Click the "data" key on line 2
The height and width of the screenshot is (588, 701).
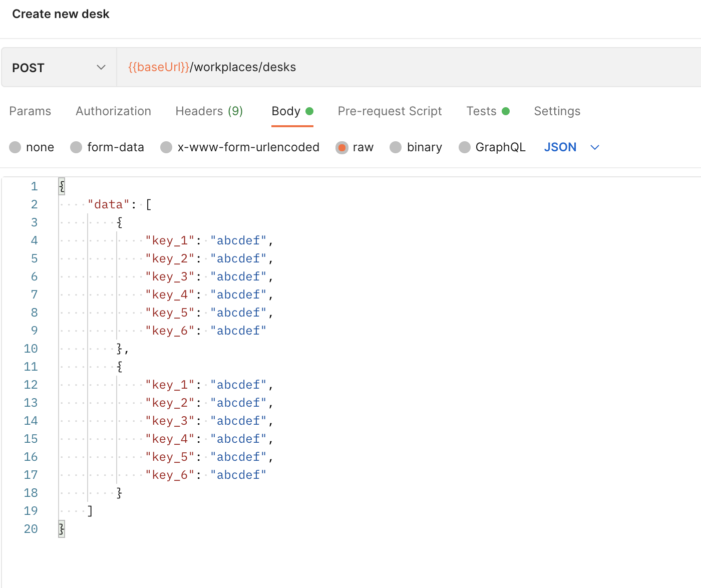(109, 204)
